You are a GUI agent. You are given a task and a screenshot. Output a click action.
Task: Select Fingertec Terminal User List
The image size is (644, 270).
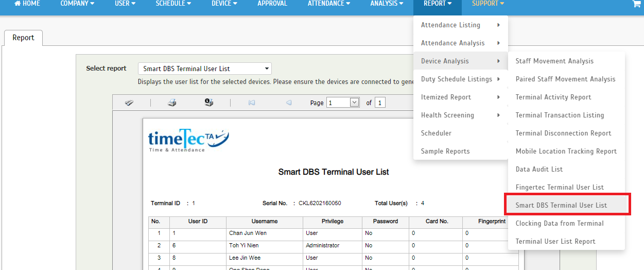point(566,187)
